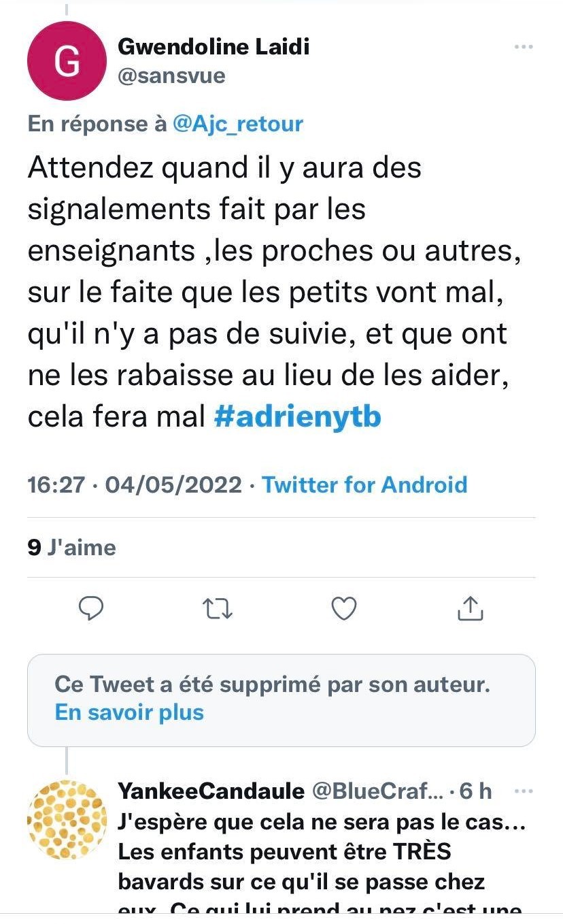Like the tweet with heart icon
This screenshot has height=924, width=563.
pos(344,608)
